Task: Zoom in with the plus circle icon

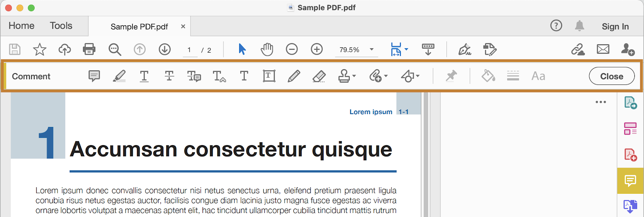Action: pos(317,49)
